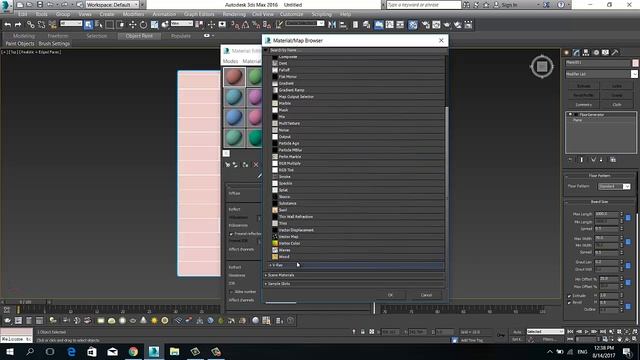
Task: Open the Modify tab in command panel
Action: [x=576, y=53]
